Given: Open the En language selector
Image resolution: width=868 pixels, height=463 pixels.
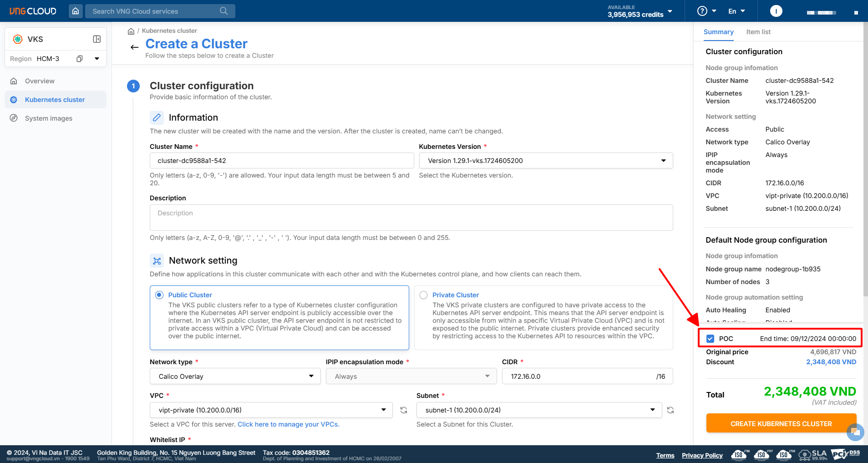Looking at the screenshot, I should 736,11.
